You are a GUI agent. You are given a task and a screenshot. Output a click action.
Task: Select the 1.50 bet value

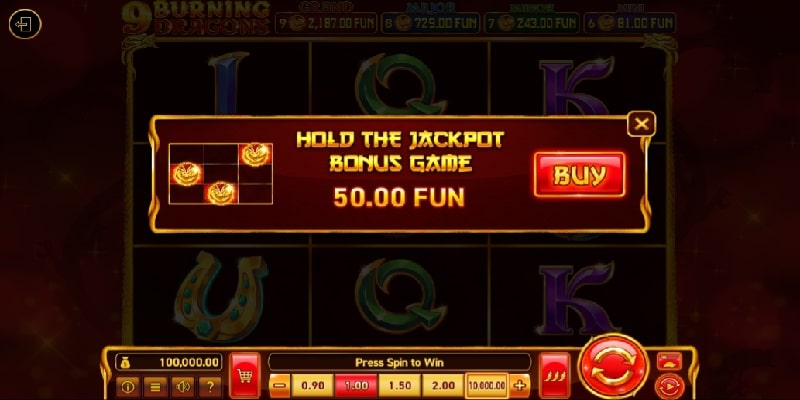tap(399, 386)
